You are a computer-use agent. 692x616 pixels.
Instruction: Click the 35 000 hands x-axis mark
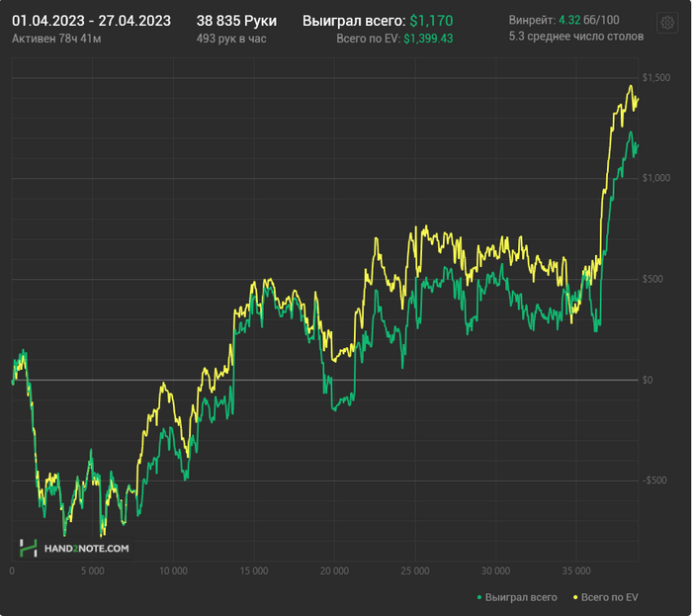pyautogui.click(x=576, y=572)
